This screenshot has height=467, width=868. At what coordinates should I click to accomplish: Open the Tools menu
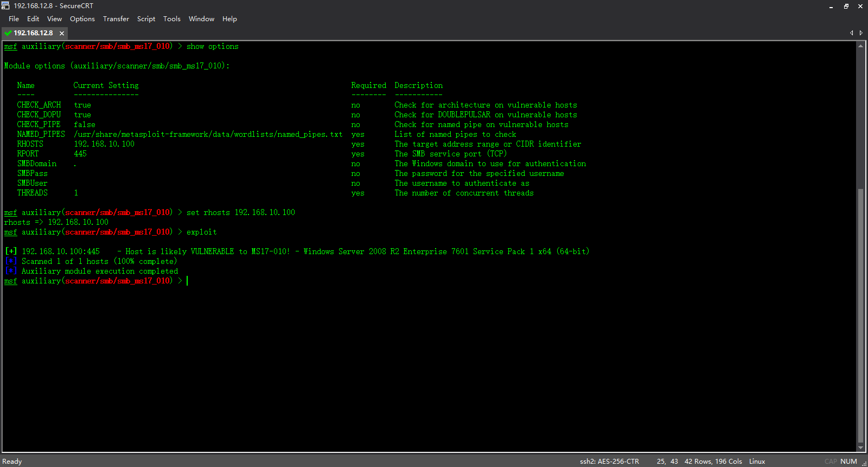coord(172,18)
